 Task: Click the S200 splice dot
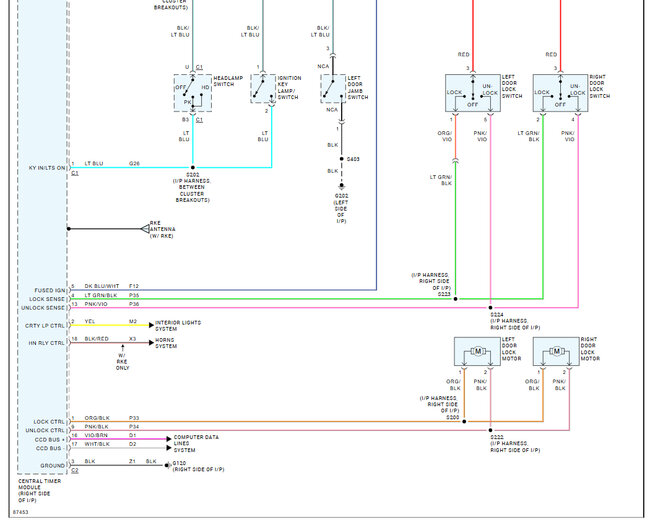(x=464, y=422)
